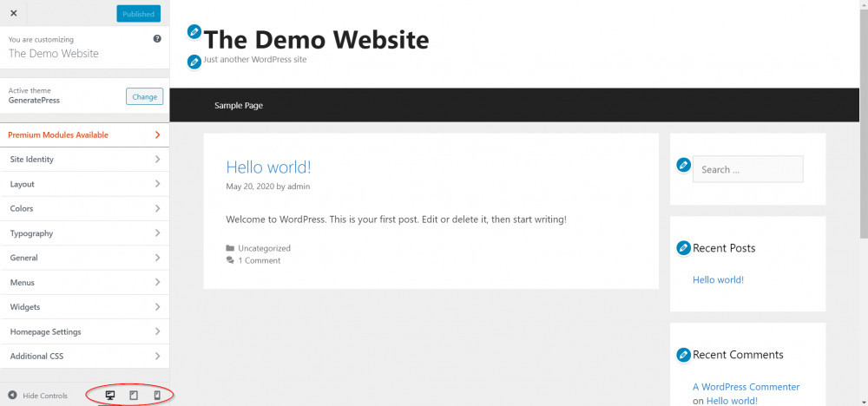This screenshot has width=868, height=406.
Task: Click the GeneratePress theme name
Action: tap(34, 101)
